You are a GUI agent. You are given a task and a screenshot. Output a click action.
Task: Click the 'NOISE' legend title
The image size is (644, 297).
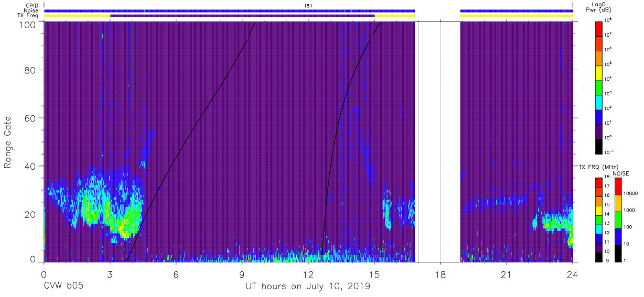[621, 173]
